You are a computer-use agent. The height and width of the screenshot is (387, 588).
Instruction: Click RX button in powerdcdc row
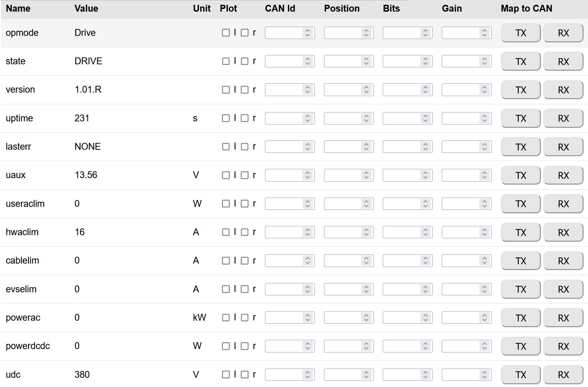(563, 346)
